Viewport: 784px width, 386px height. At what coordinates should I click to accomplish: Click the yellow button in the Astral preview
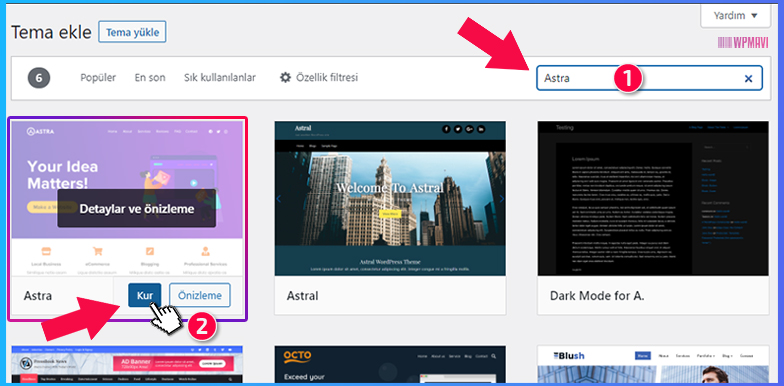(x=390, y=214)
